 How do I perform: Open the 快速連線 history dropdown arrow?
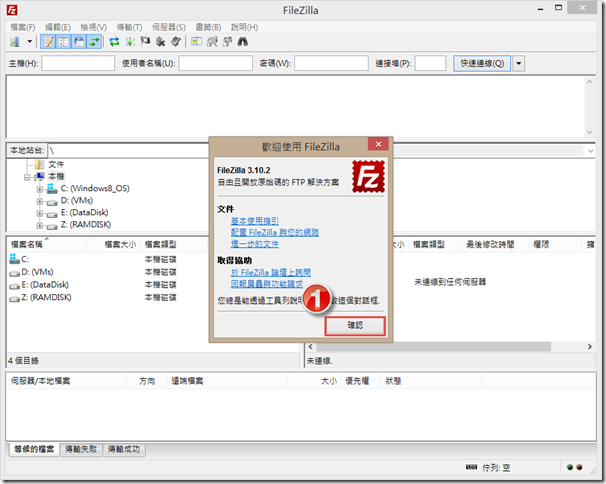point(519,63)
